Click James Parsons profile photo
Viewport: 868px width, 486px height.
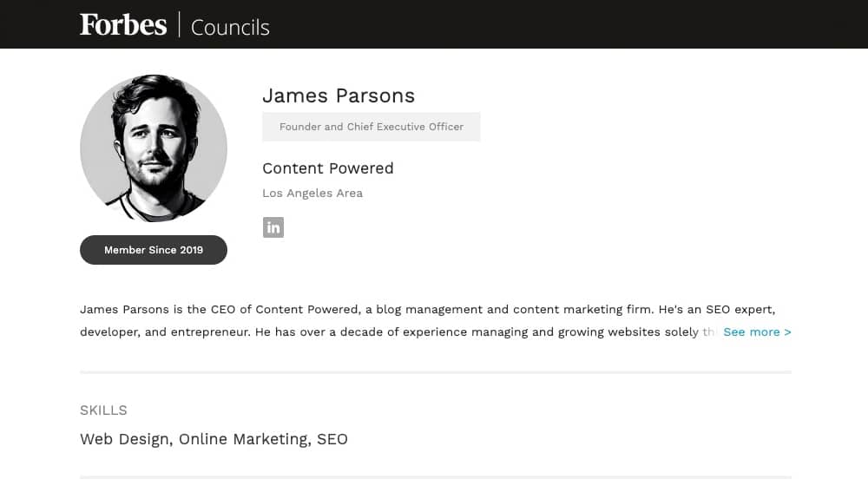coord(154,148)
